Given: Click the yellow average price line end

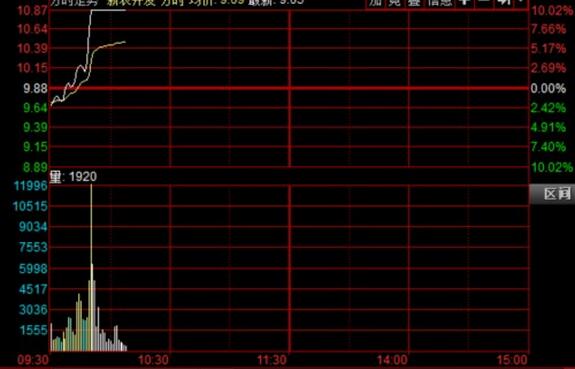Looking at the screenshot, I should pos(125,42).
